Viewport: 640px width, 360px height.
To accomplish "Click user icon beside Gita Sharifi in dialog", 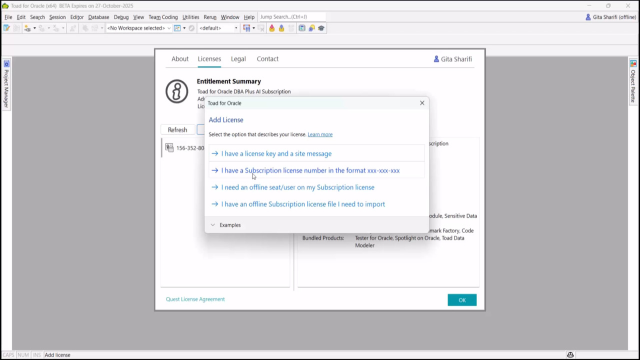I will pyautogui.click(x=436, y=59).
